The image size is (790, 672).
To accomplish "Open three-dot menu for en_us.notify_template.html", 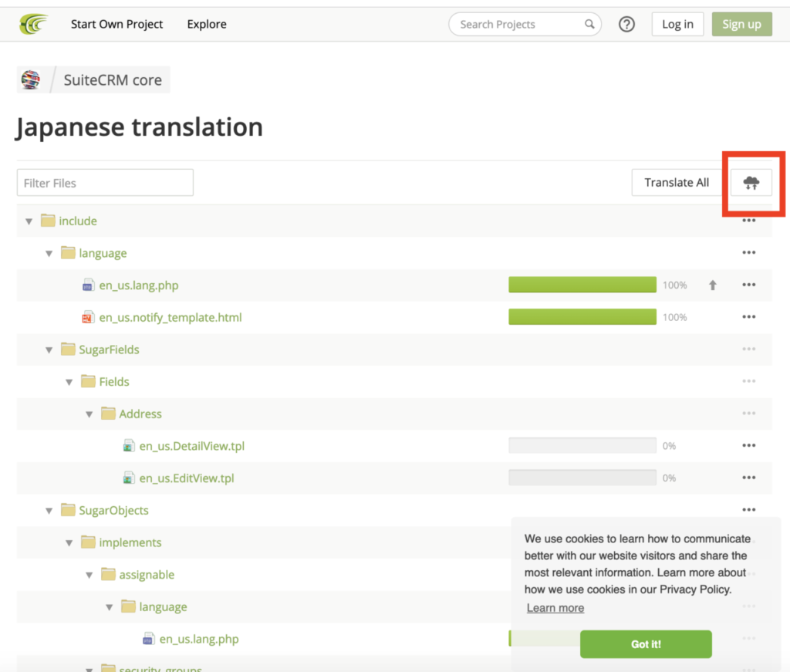I will 748,317.
